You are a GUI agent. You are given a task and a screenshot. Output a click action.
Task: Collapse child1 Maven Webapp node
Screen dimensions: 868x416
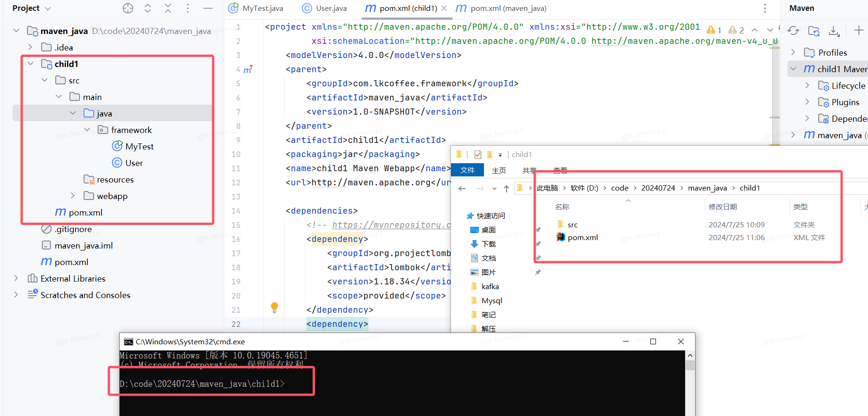pyautogui.click(x=793, y=69)
